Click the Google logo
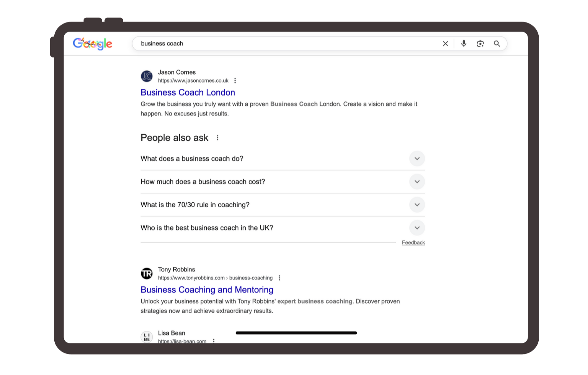The height and width of the screenshot is (375, 588). tap(92, 44)
